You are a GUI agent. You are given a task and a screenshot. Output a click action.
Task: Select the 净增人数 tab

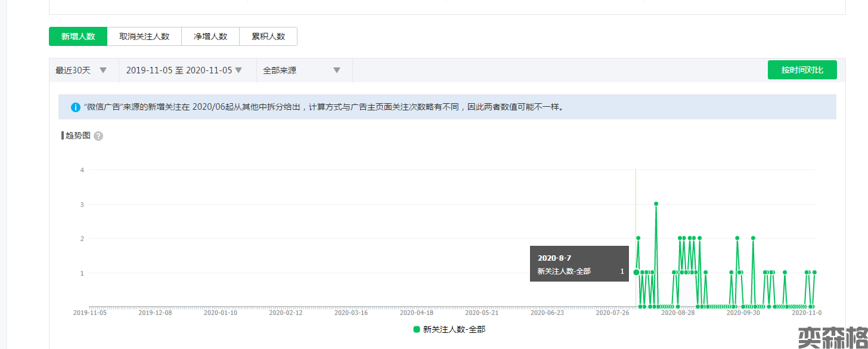point(210,36)
